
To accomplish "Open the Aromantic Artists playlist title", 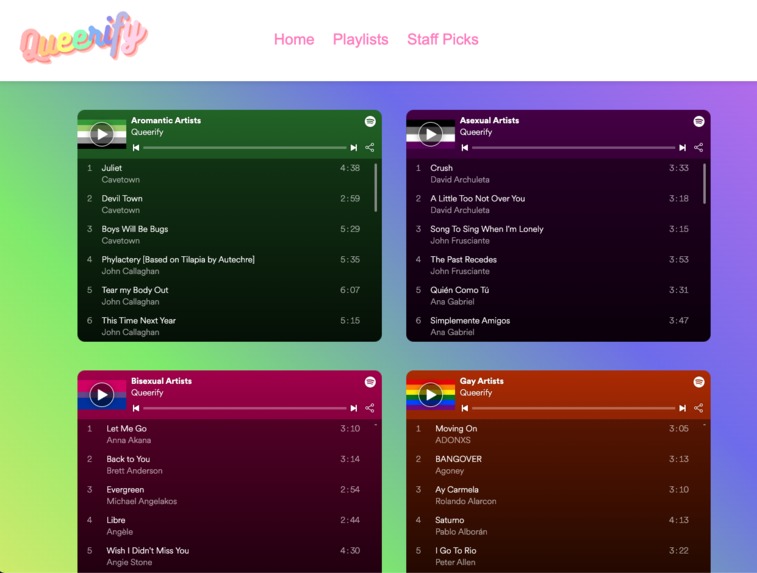I will [x=166, y=121].
